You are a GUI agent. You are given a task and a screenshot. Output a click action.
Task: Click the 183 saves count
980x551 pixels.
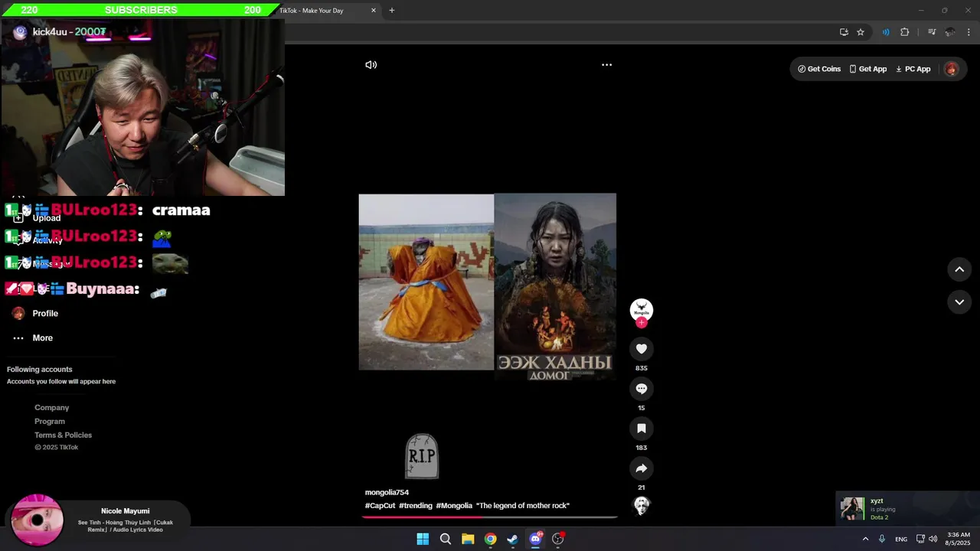pyautogui.click(x=642, y=448)
